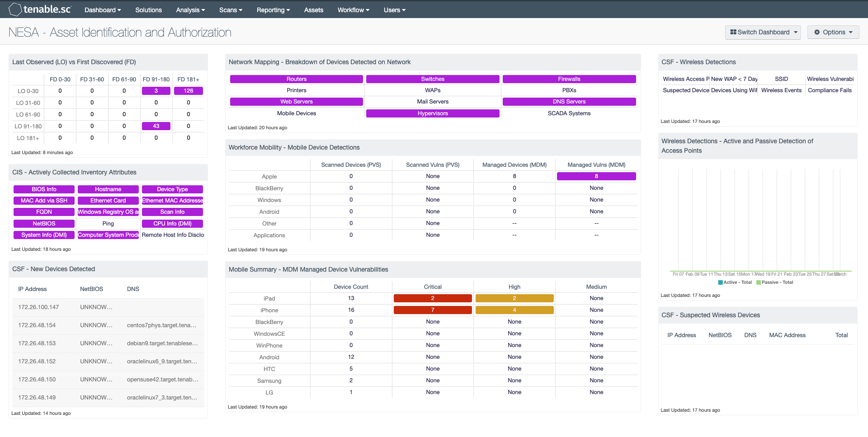Go to Assets page
This screenshot has width=868, height=437.
tap(314, 10)
